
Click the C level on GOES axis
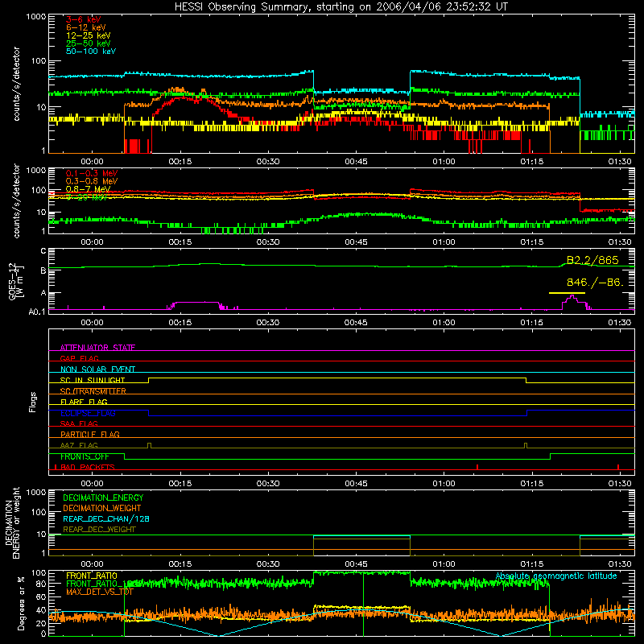[x=43, y=251]
